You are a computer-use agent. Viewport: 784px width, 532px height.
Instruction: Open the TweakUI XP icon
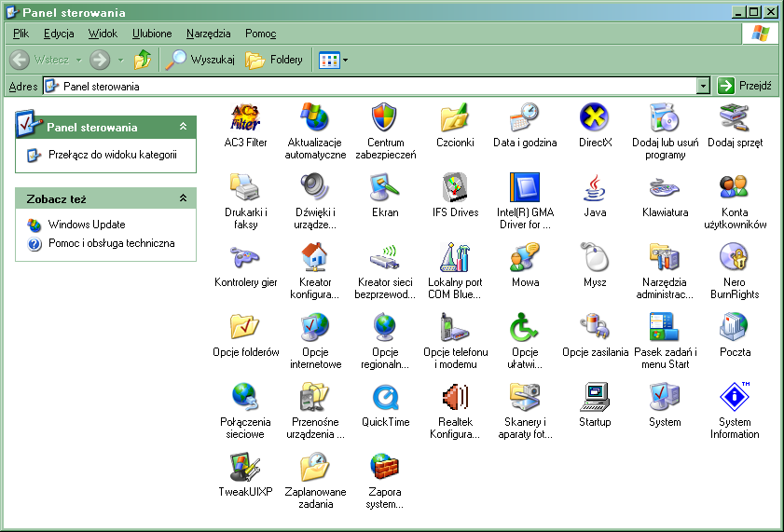tap(245, 469)
